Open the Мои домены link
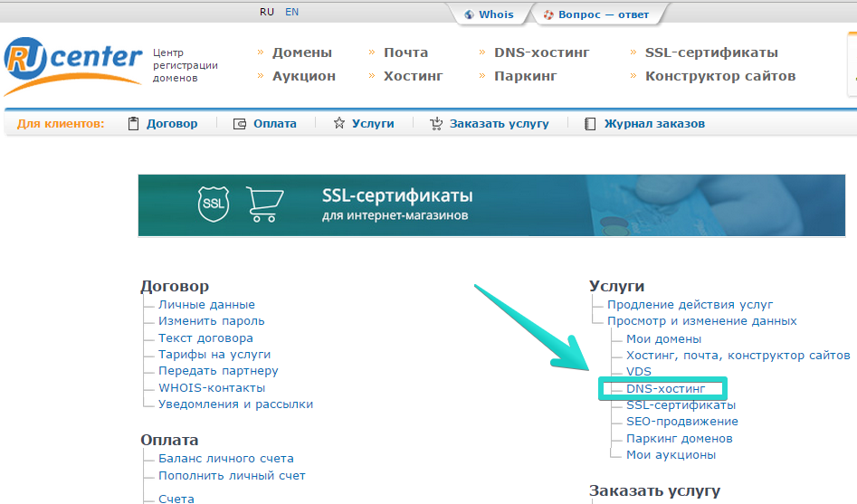 pos(663,339)
